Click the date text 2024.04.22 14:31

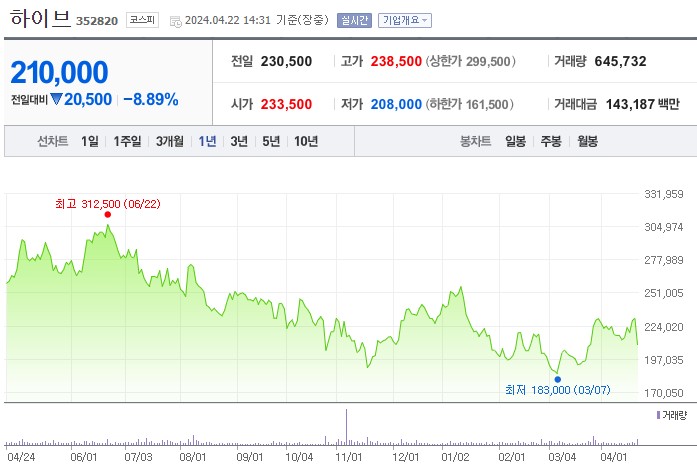pyautogui.click(x=228, y=20)
